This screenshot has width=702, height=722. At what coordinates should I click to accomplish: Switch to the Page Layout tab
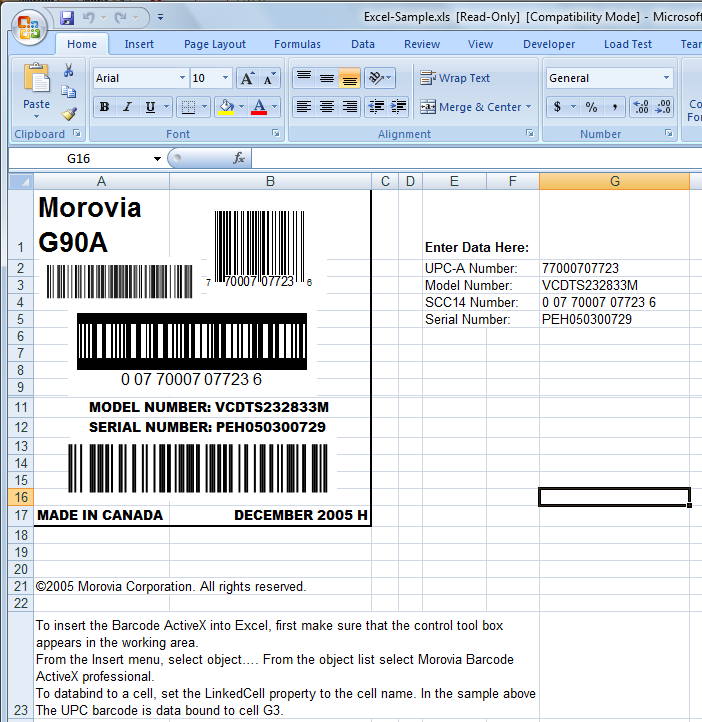[x=215, y=44]
